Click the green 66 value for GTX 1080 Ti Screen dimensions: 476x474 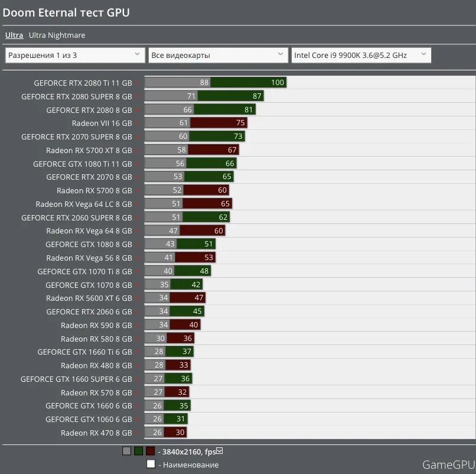pos(230,164)
